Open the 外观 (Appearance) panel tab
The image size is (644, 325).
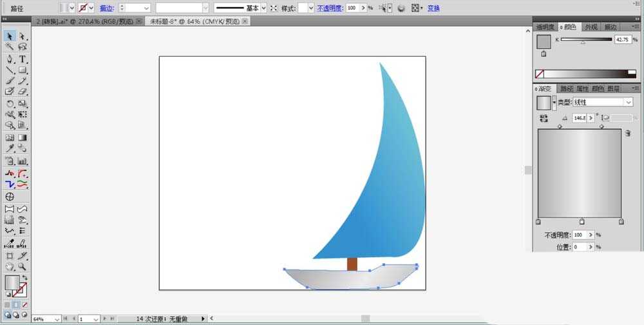(591, 27)
